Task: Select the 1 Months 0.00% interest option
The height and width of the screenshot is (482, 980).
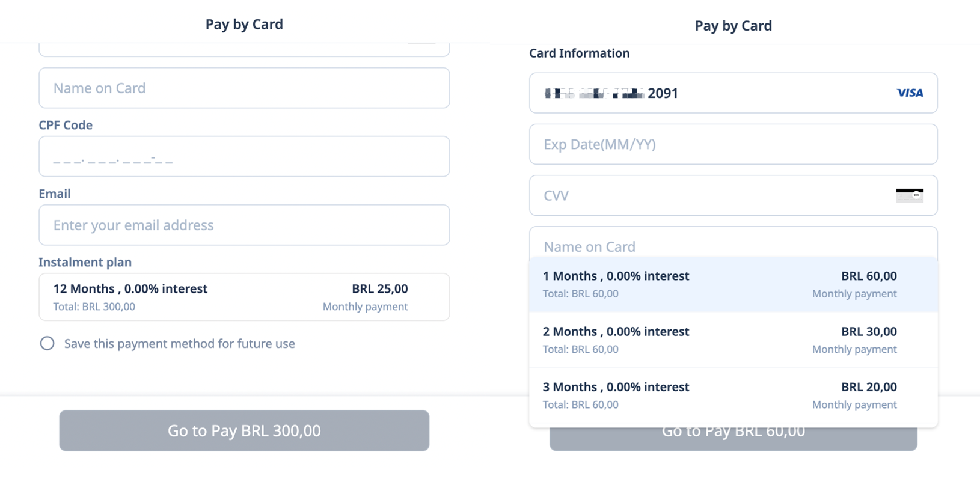Action: pos(733,284)
